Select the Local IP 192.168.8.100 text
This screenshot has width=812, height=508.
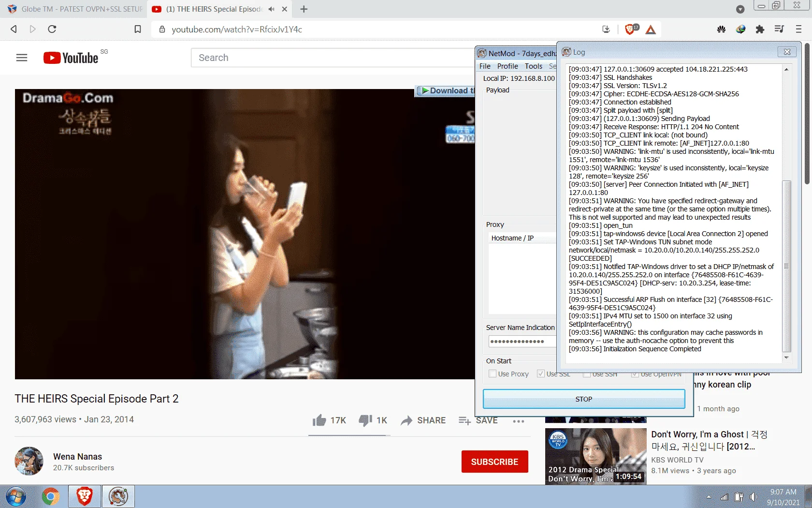point(519,78)
